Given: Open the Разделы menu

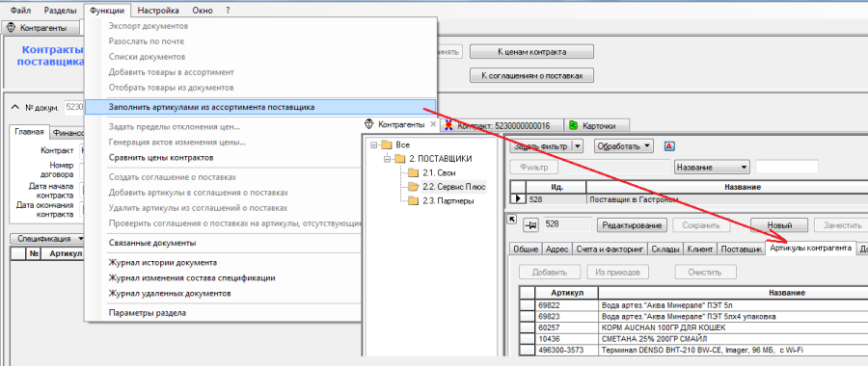Looking at the screenshot, I should point(60,11).
